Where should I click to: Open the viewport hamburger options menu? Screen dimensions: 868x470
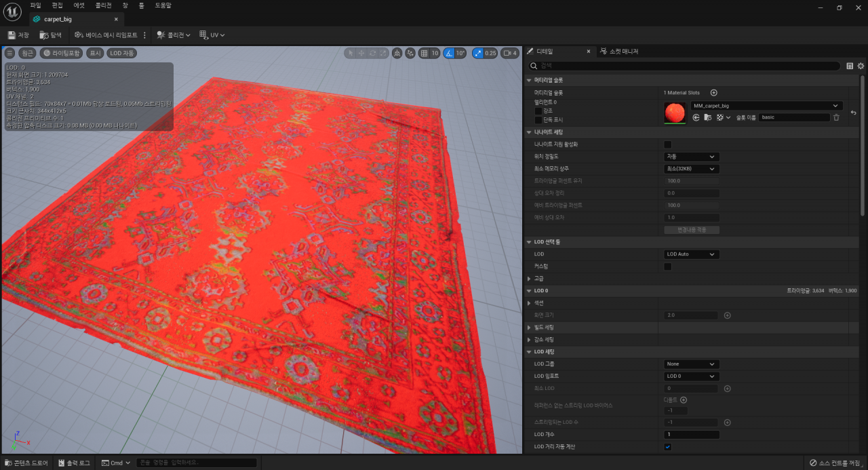tap(10, 53)
